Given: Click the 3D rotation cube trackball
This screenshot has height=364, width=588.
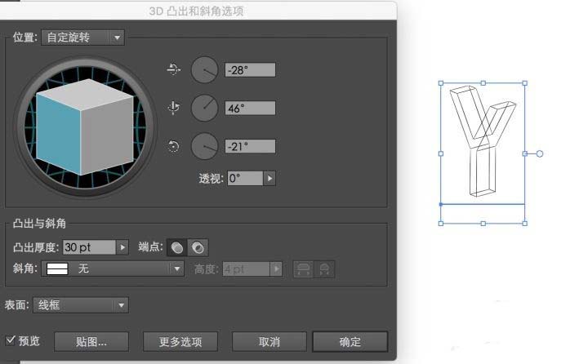Looking at the screenshot, I should [85, 127].
